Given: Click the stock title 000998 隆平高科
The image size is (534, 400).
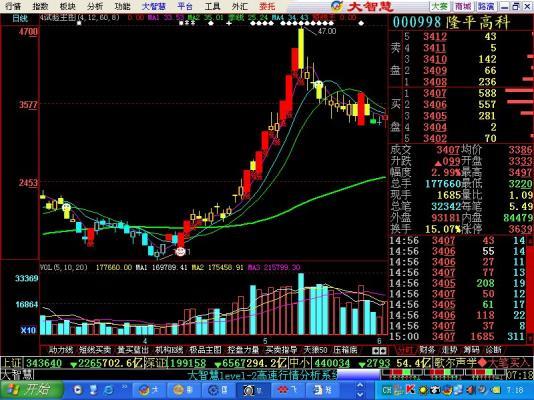Looking at the screenshot, I should [x=451, y=22].
